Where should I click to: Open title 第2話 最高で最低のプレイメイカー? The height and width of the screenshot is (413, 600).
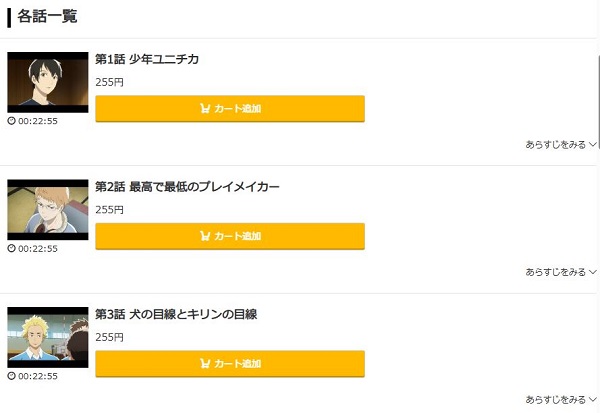(187, 187)
